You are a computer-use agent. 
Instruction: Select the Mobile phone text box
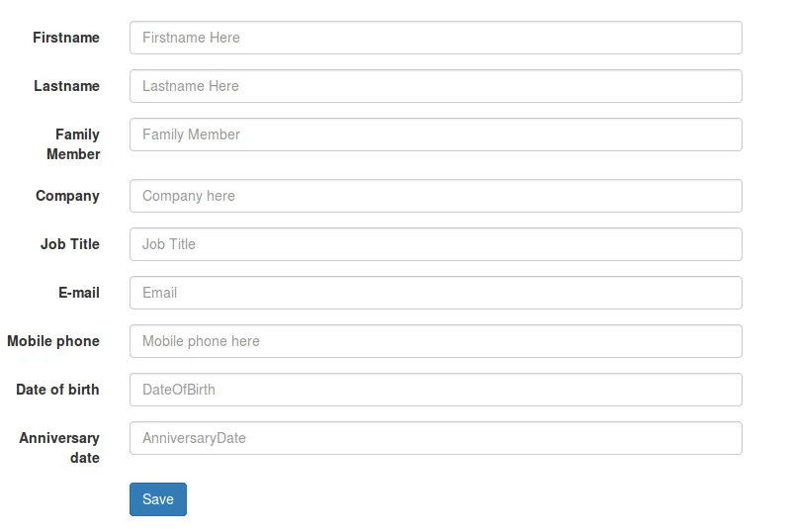pyautogui.click(x=435, y=341)
